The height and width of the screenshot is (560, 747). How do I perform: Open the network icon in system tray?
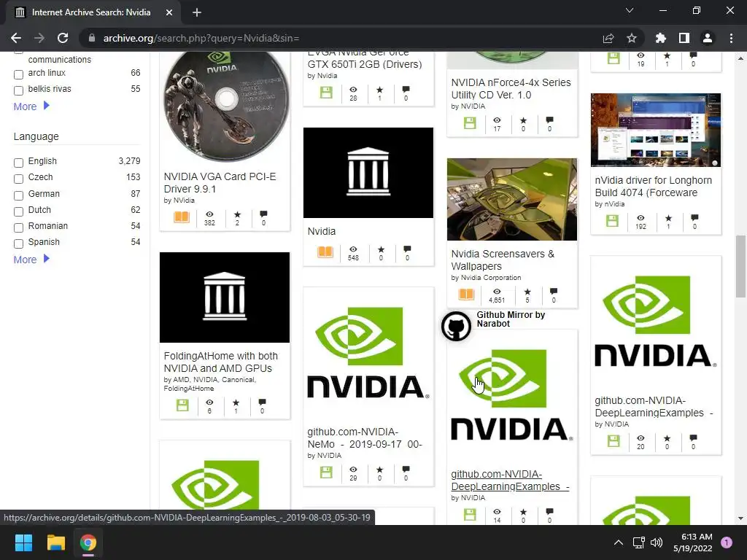638,542
